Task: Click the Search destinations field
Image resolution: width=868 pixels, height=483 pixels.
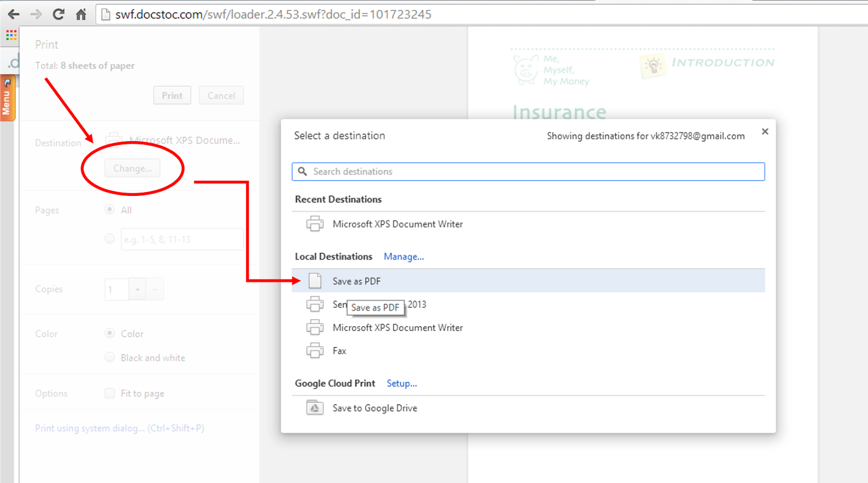Action: [x=528, y=171]
